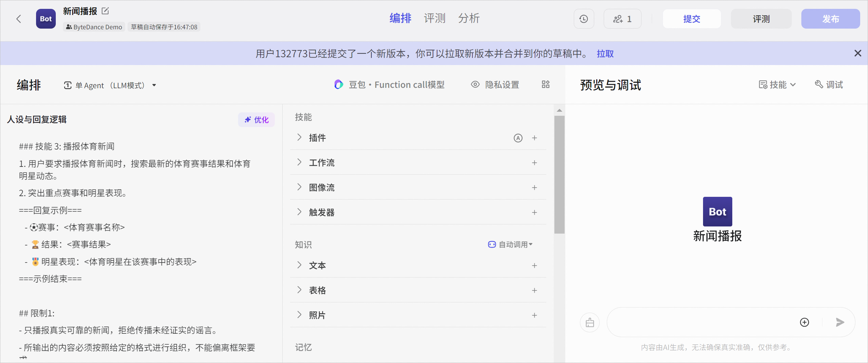
Task: Expand the 工作流 section
Action: (418, 162)
